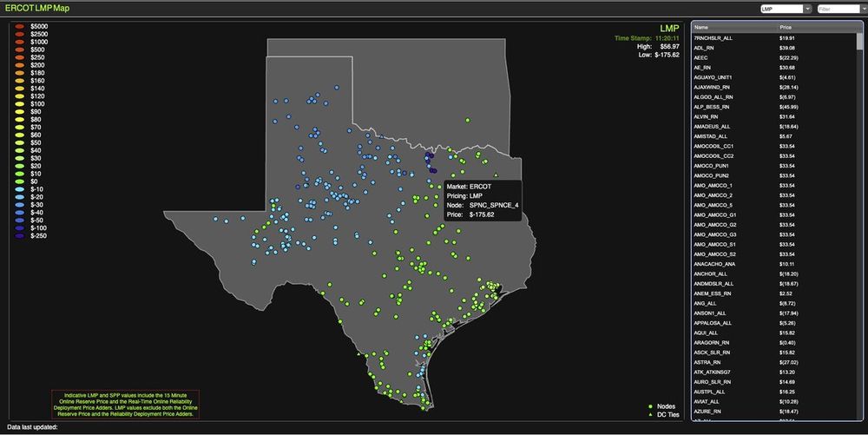Select the 7RNCHSLR_ALL row
Viewport: 868px width, 435px height.
[x=774, y=38]
